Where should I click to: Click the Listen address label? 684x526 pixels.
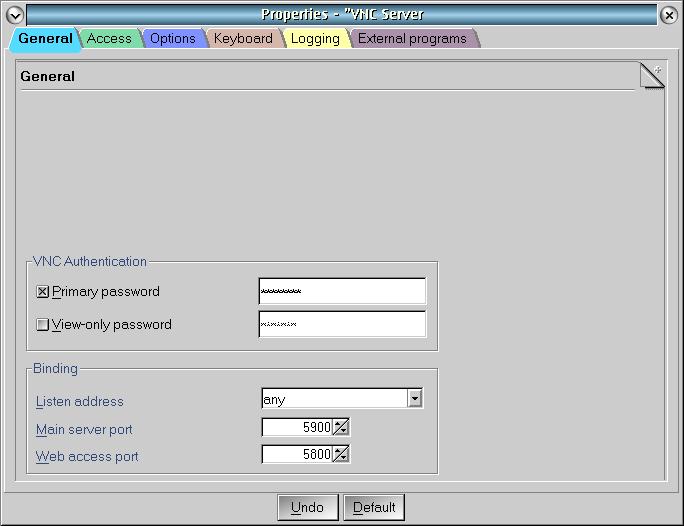(80, 401)
